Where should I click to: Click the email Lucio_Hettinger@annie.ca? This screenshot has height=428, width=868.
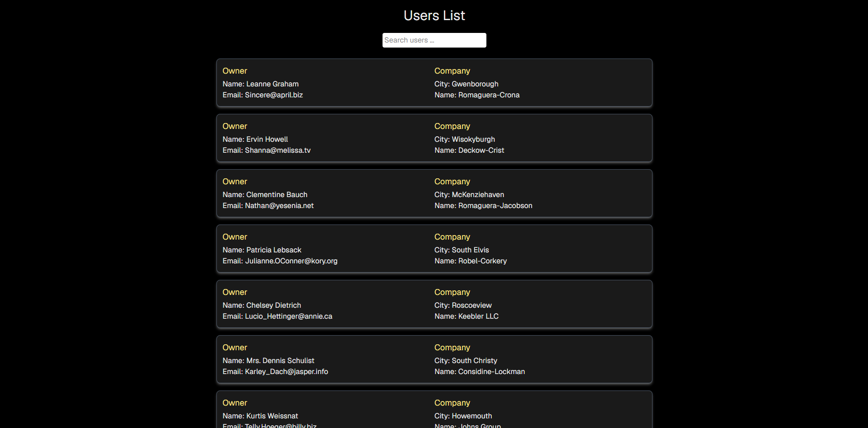289,316
